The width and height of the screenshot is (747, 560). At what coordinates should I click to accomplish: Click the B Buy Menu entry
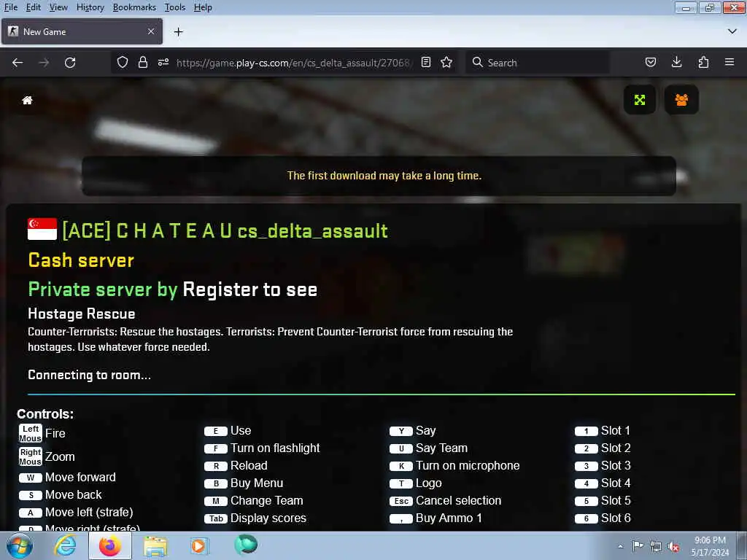point(244,483)
